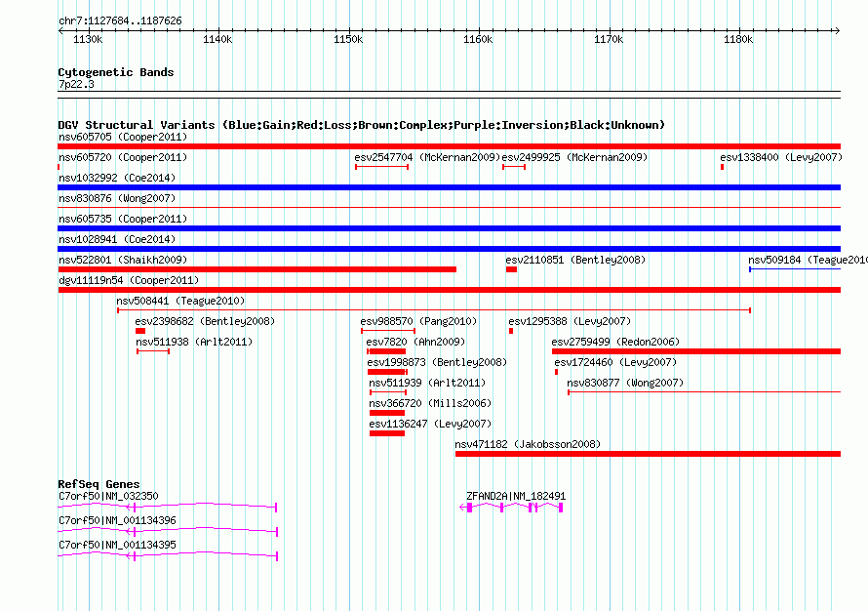The width and height of the screenshot is (868, 611).
Task: Open dgv11119n54 (Cooper2011) label
Action: 129,280
